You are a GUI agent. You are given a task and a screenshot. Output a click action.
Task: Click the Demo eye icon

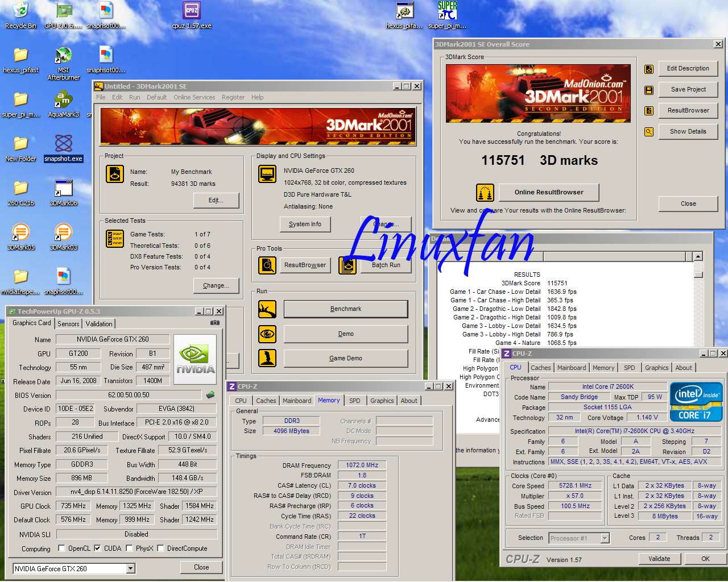[x=267, y=334]
